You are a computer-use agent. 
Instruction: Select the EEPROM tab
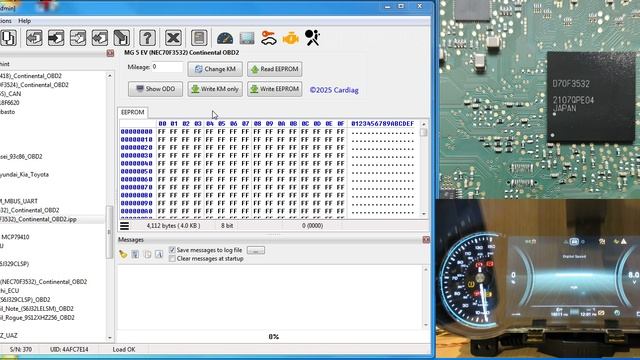coord(133,112)
